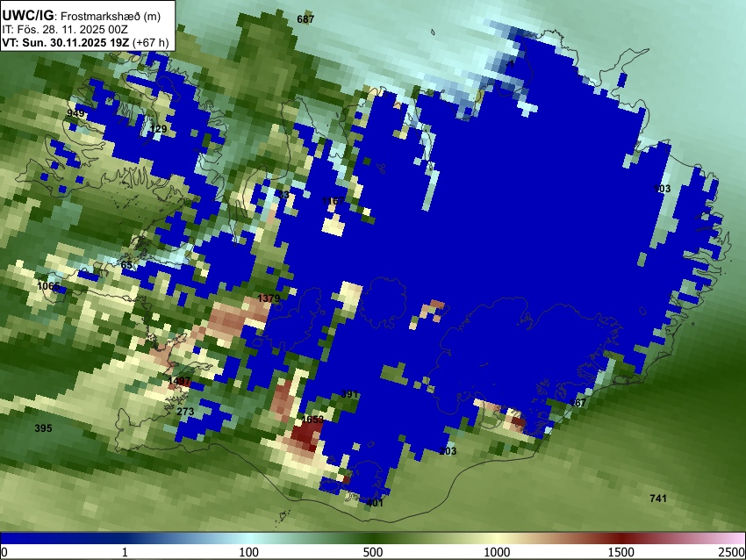
Task: Click the color scale tick label 0
Action: (4, 552)
